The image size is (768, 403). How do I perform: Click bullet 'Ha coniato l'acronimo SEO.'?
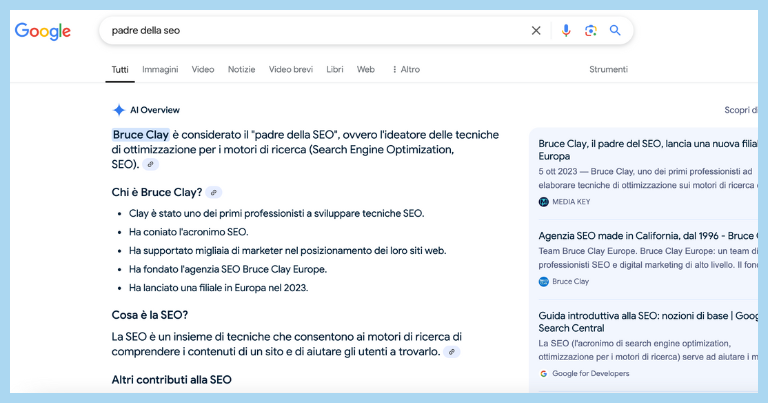pyautogui.click(x=189, y=232)
